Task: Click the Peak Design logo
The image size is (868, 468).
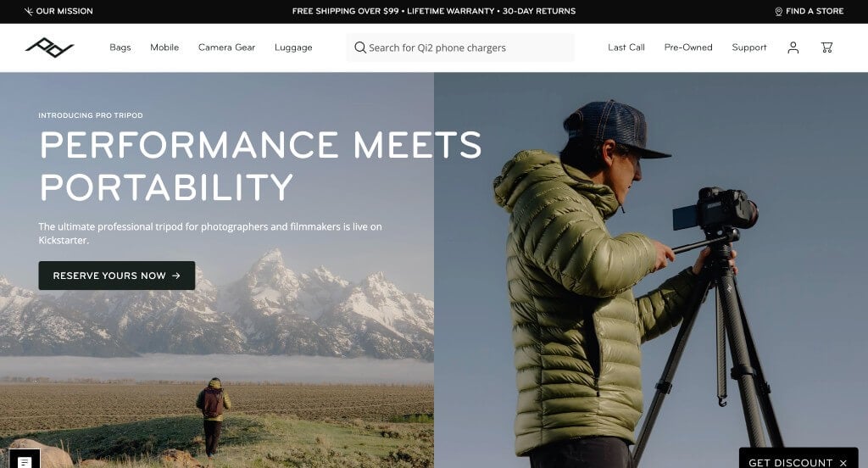Action: click(x=49, y=47)
